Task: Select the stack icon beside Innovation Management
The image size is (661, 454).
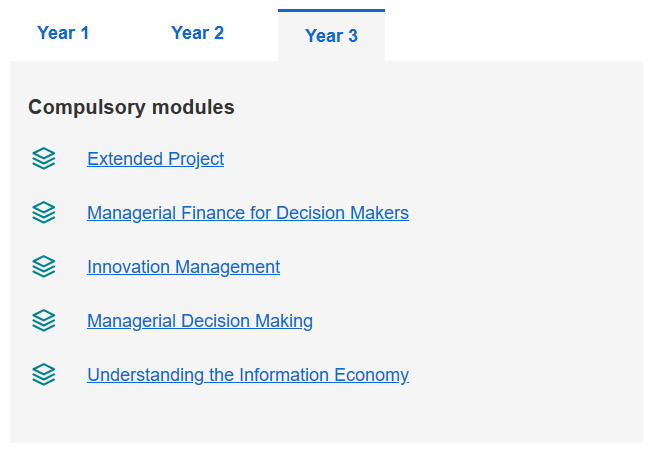Action: (x=44, y=267)
